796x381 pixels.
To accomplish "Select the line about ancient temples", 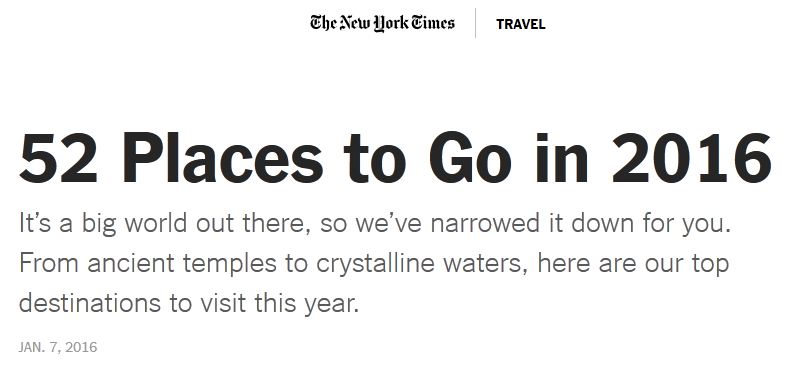I will click(x=374, y=264).
